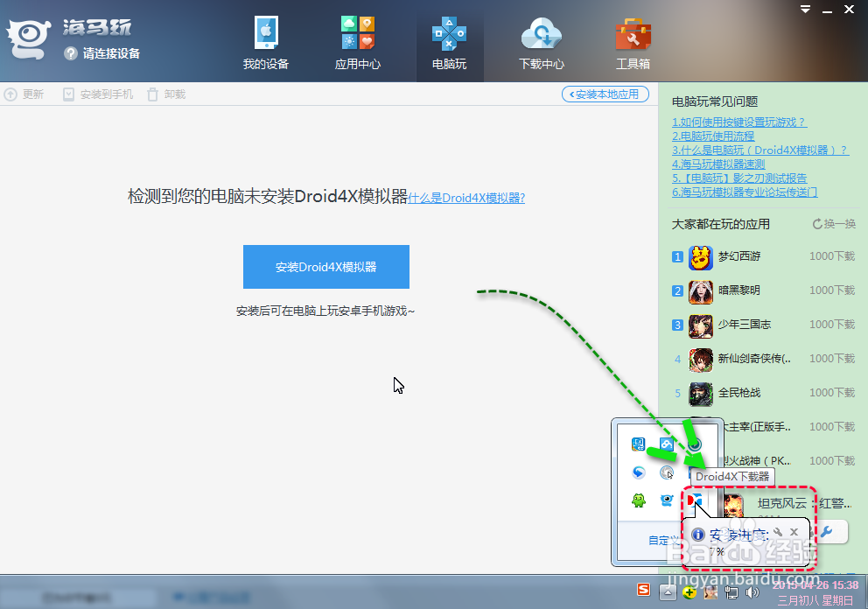Click network connection tray icon
Image resolution: width=868 pixels, height=609 pixels.
pyautogui.click(x=731, y=593)
